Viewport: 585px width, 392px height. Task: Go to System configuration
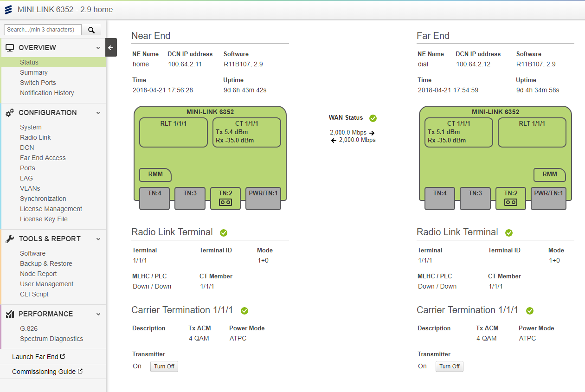point(31,127)
